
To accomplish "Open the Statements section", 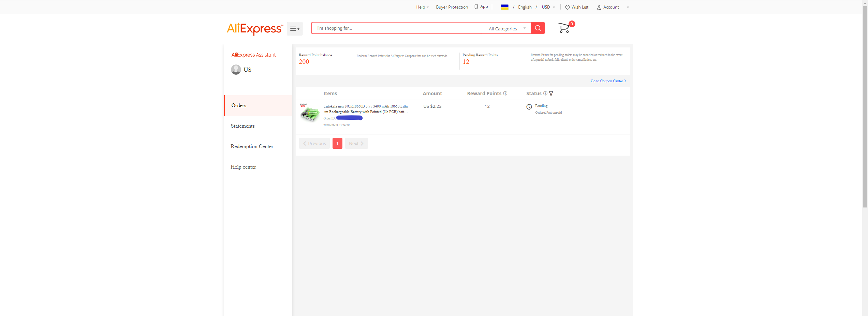I will point(242,126).
